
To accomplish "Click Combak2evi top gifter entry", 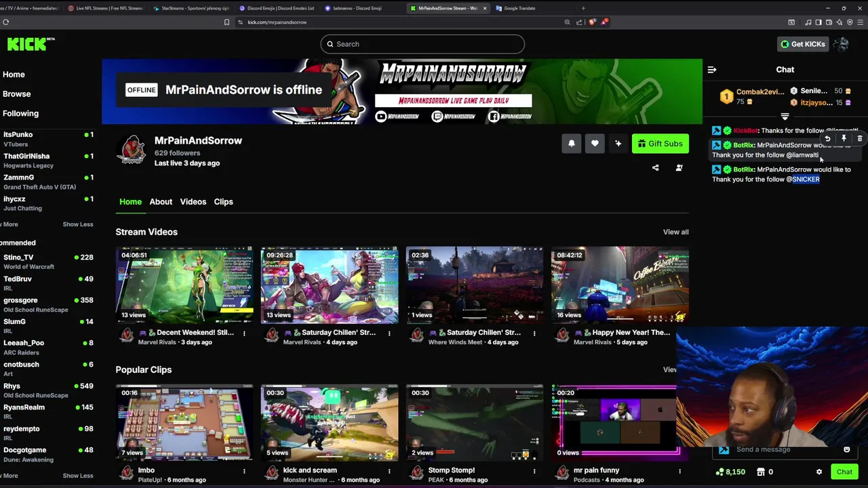I will (751, 96).
